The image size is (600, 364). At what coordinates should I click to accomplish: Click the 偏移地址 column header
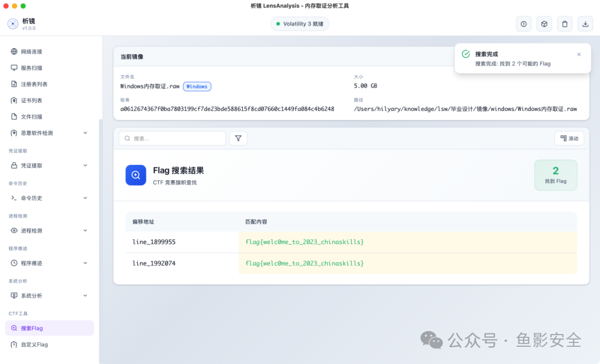pos(143,222)
